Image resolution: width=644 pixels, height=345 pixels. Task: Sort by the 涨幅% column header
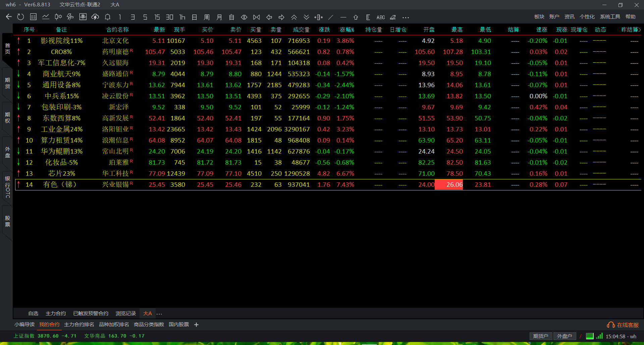(x=347, y=30)
